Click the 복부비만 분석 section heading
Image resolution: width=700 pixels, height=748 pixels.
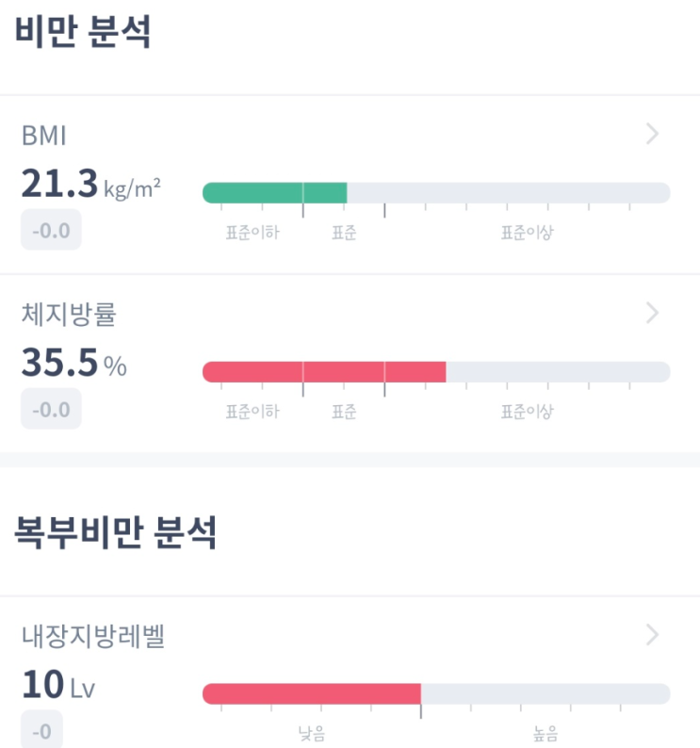coord(116,533)
